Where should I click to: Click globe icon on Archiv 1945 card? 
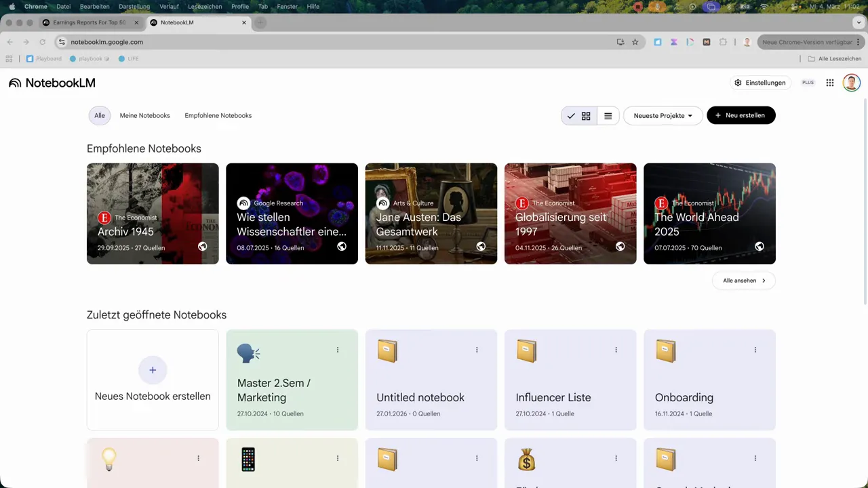(x=202, y=247)
